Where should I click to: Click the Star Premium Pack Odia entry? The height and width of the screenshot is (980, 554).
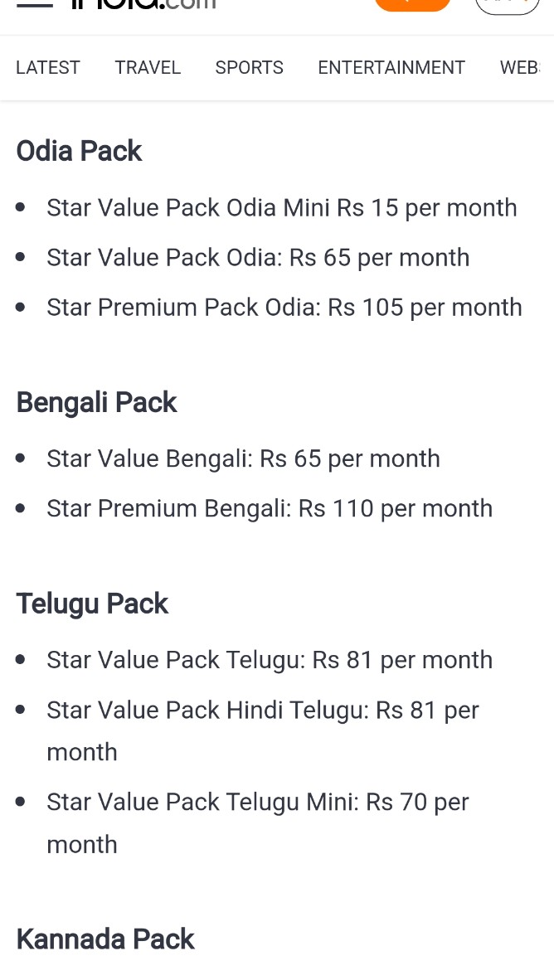284,308
